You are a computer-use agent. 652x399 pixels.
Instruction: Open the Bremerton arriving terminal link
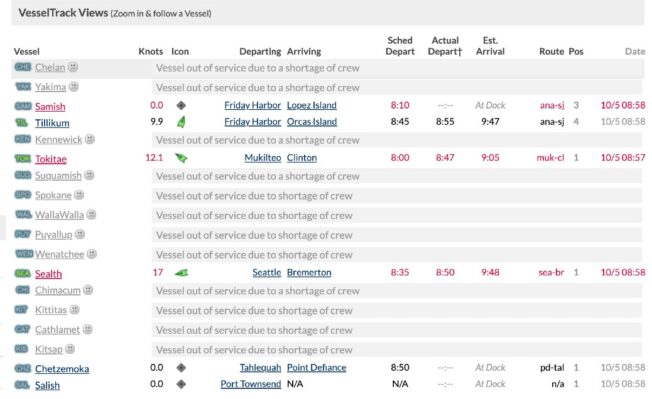coord(309,273)
